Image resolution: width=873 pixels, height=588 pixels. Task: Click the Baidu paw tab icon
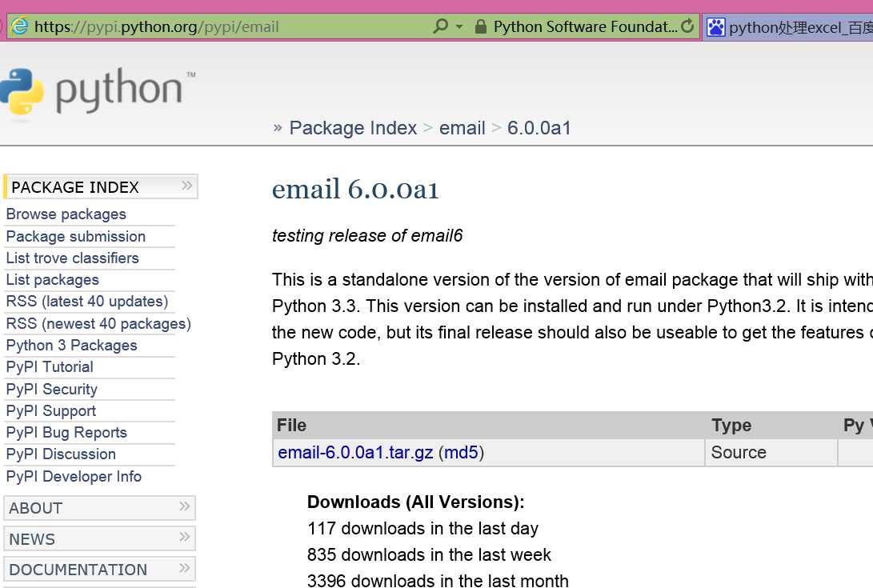coord(716,27)
